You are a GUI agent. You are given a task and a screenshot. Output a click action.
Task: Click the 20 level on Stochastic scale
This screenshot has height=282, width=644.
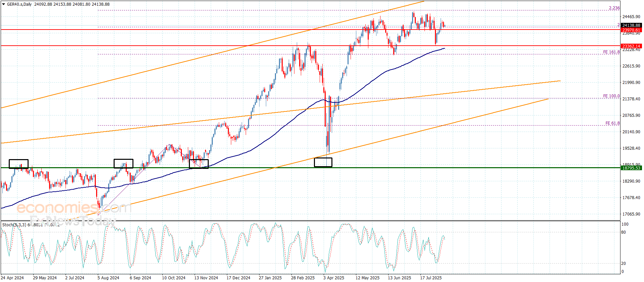pyautogui.click(x=623, y=264)
